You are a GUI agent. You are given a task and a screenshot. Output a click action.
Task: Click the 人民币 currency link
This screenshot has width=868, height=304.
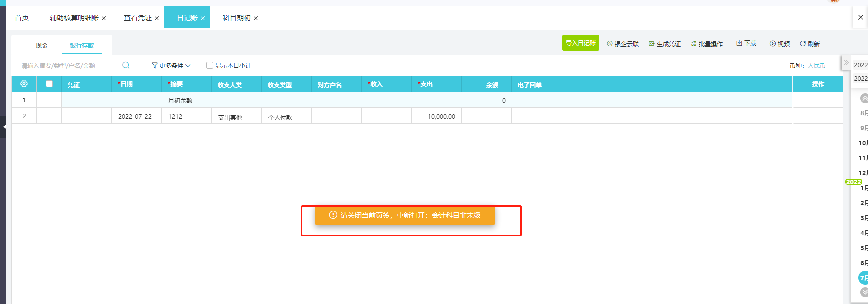click(x=816, y=65)
